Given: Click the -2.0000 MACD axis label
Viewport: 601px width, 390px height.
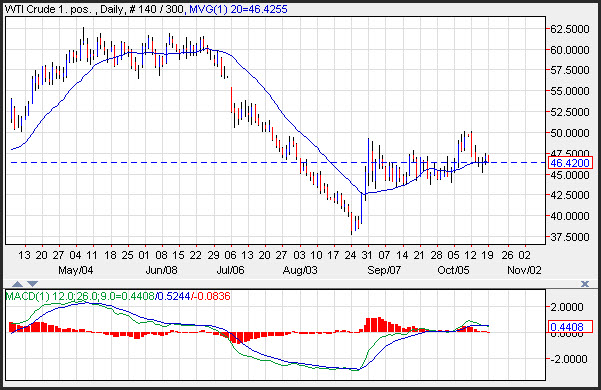Looking at the screenshot, I should 568,359.
